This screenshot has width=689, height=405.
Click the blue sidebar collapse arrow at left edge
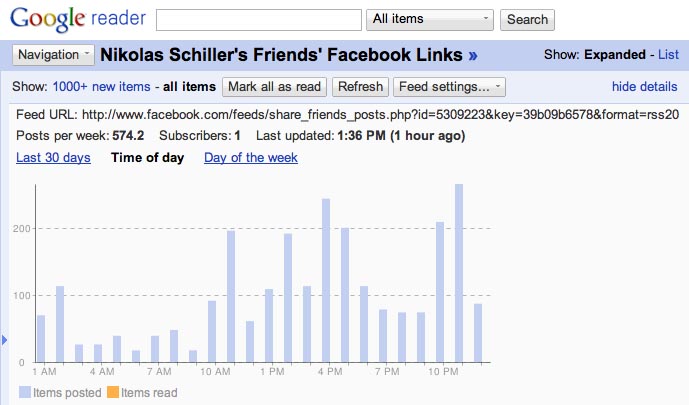click(4, 340)
